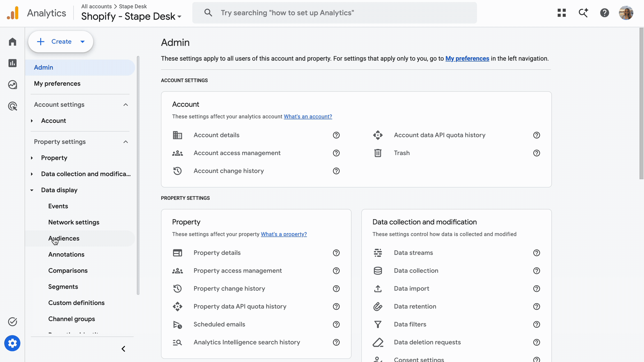Click help icon next to Account details

click(x=336, y=135)
